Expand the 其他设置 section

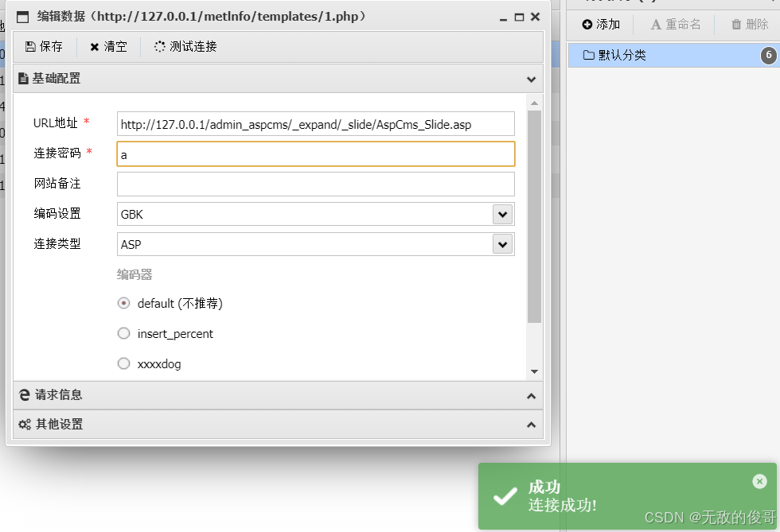[x=531, y=424]
